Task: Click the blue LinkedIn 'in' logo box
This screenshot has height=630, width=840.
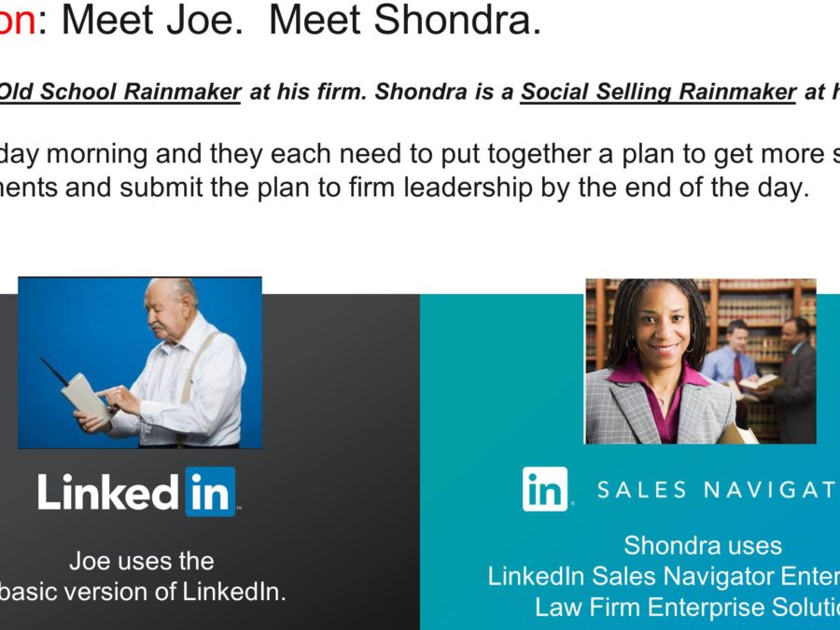Action: pyautogui.click(x=211, y=492)
